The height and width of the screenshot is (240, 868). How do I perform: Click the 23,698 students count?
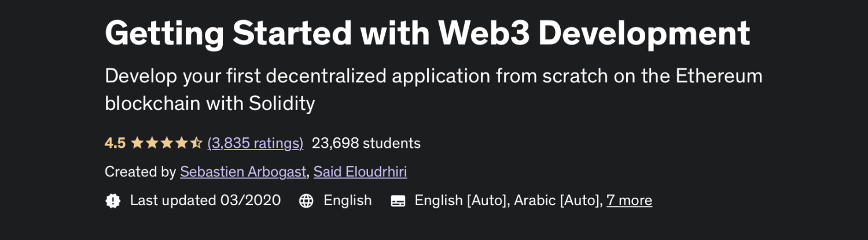click(x=366, y=143)
